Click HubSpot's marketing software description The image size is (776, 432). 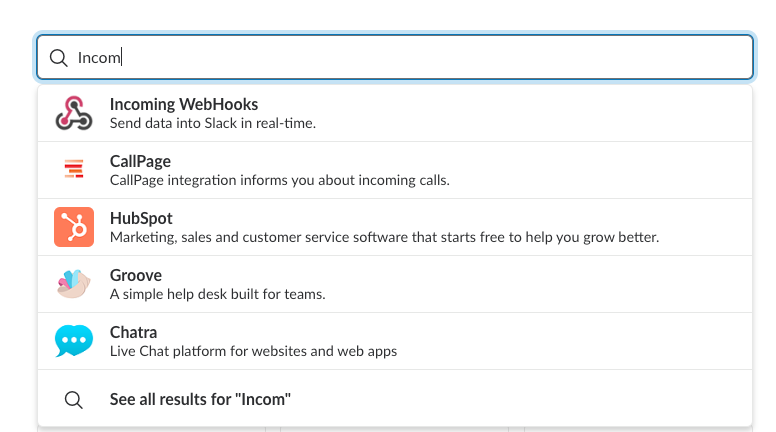pyautogui.click(x=384, y=238)
